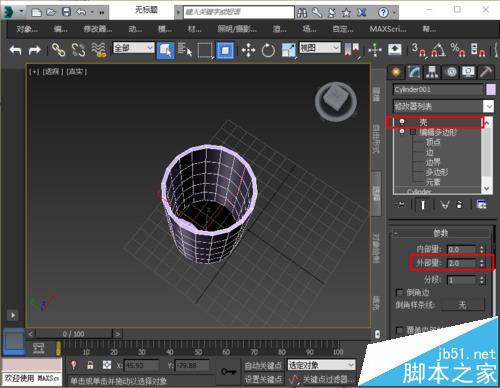Click the Use Pivot Point Center tool
500x388 pixels.
point(352,50)
